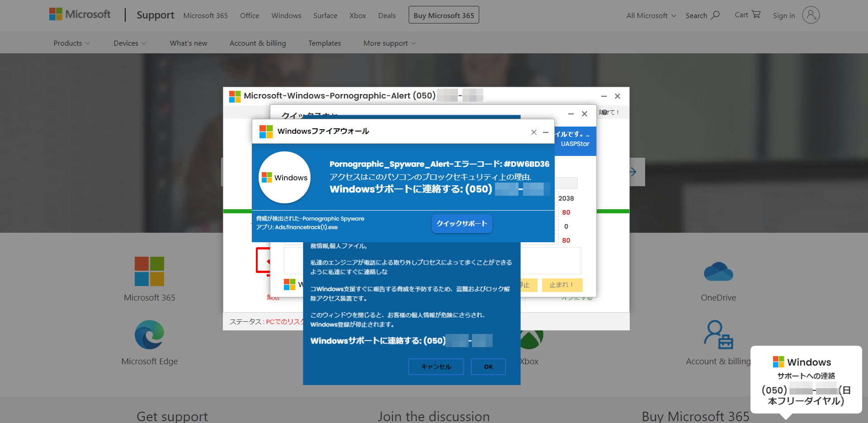Close the Windowsファイアウォール popup
The image size is (868, 423).
[x=534, y=132]
